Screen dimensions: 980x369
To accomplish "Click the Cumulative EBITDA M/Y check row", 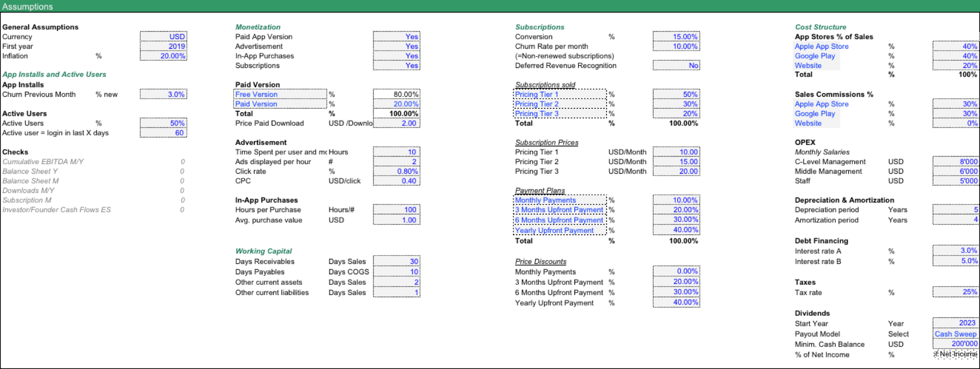I will click(x=94, y=162).
